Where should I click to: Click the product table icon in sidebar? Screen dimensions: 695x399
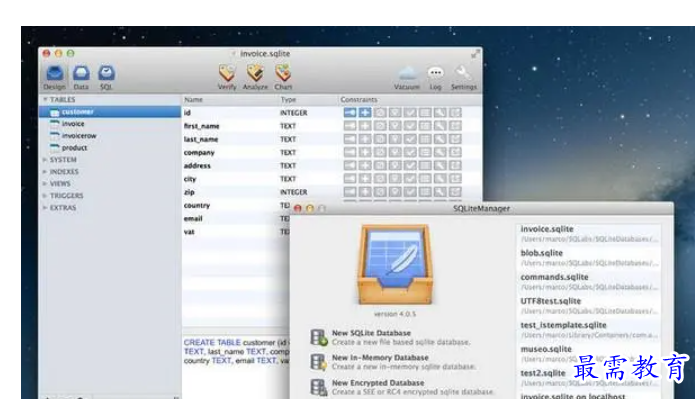coord(55,148)
